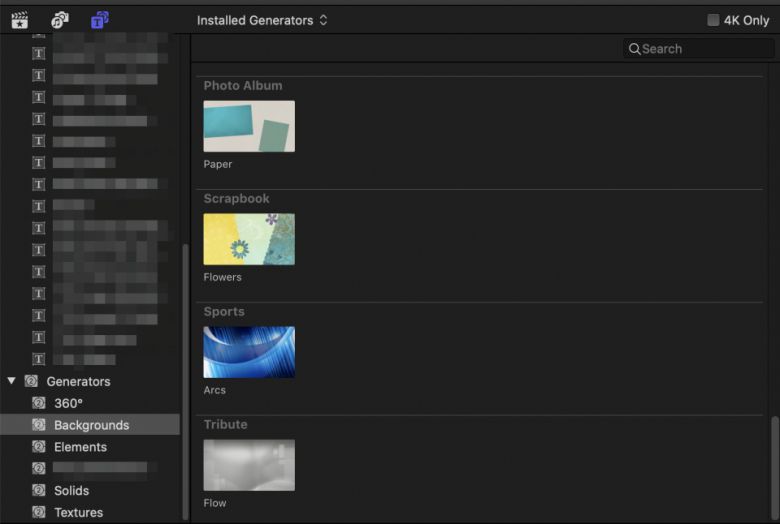Select the Flowers scrapbook thumbnail

[249, 239]
